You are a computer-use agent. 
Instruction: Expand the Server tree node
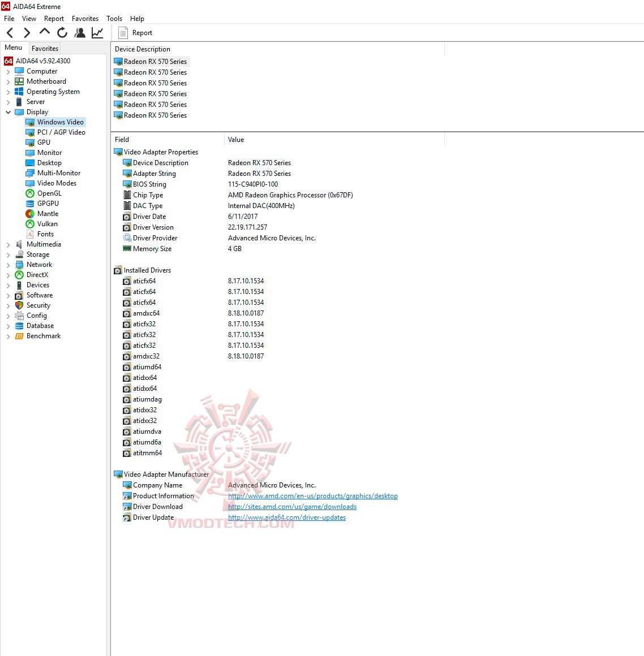[8, 102]
